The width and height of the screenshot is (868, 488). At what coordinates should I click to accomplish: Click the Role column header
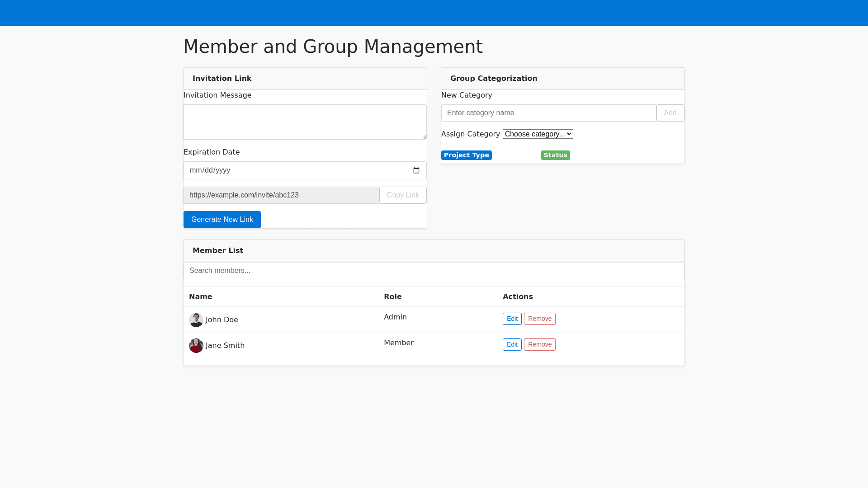pos(392,297)
